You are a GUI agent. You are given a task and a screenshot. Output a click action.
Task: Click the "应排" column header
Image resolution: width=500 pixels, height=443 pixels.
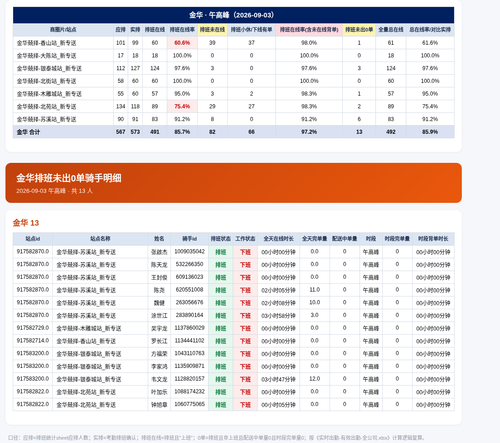coord(120,30)
